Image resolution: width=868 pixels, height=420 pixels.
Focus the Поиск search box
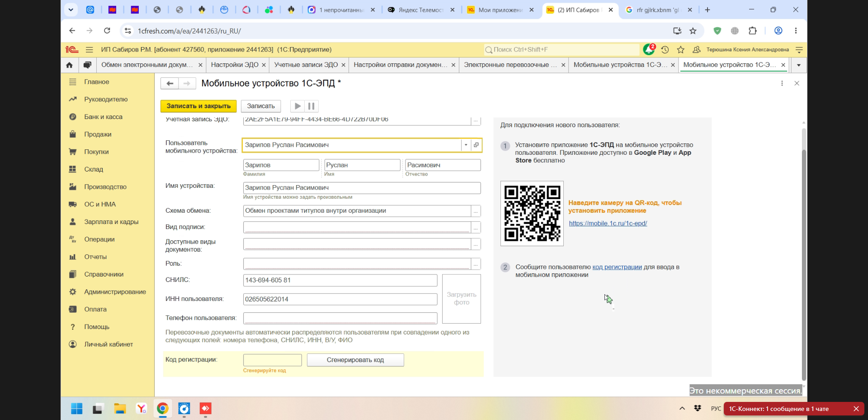561,50
